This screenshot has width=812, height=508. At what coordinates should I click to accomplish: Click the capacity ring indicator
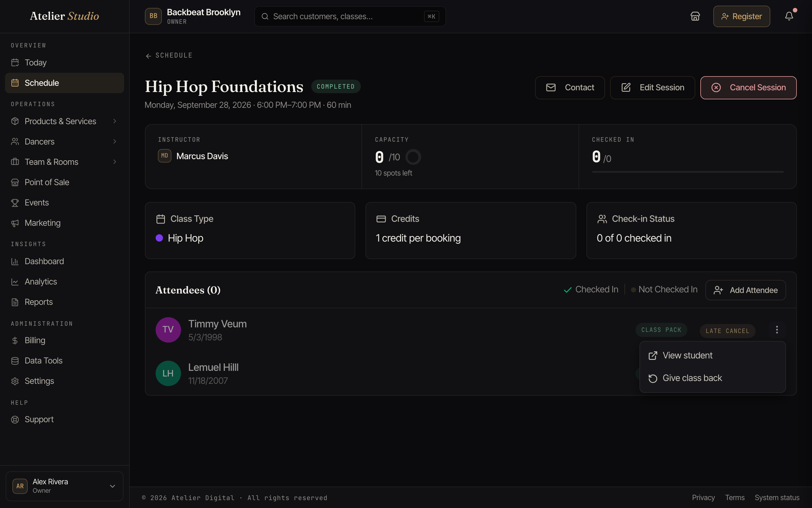[x=413, y=157]
